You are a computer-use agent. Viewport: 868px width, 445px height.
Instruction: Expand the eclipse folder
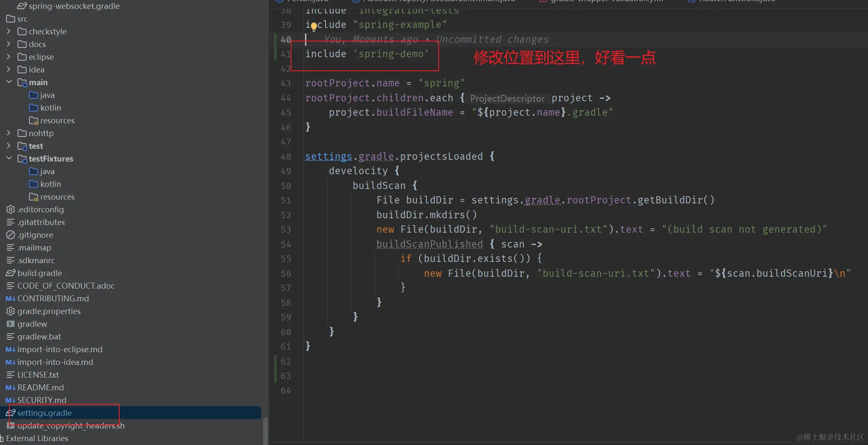coord(9,56)
